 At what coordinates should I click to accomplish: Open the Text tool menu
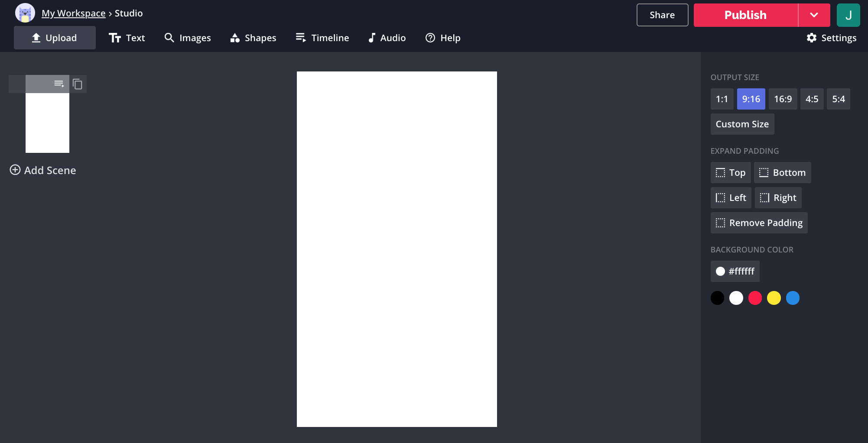[127, 38]
